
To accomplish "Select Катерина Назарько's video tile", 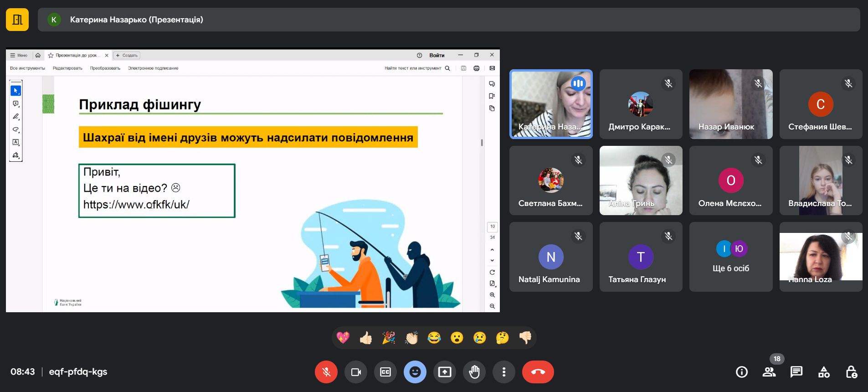I will 551,104.
